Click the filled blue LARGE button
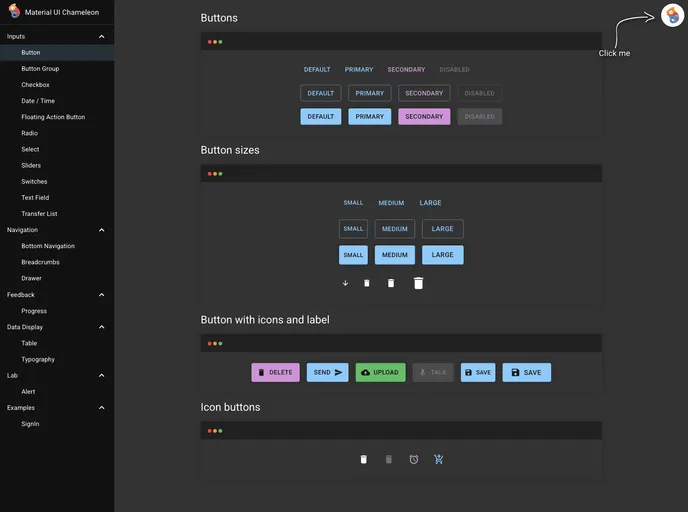Viewport: 688px width, 512px height. pos(443,255)
